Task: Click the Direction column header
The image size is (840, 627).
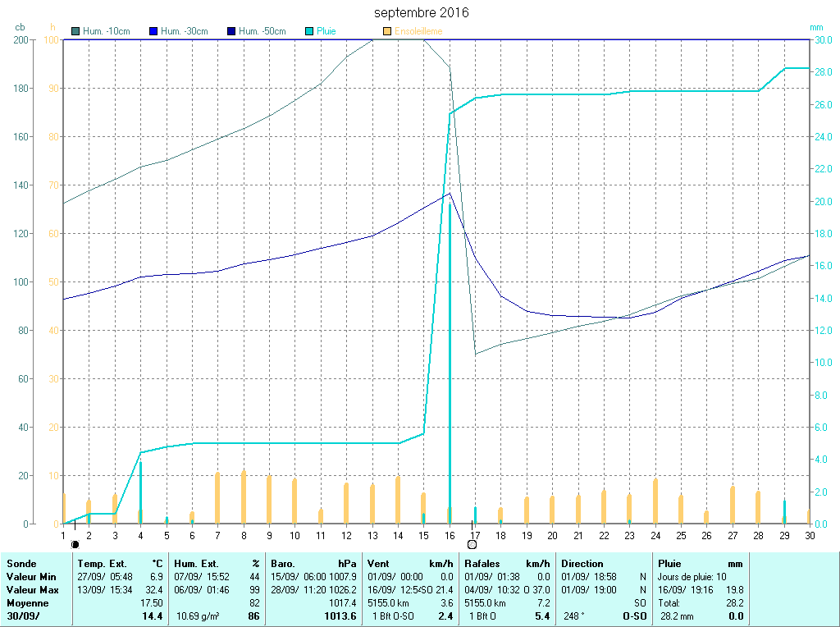Action: pyautogui.click(x=582, y=564)
